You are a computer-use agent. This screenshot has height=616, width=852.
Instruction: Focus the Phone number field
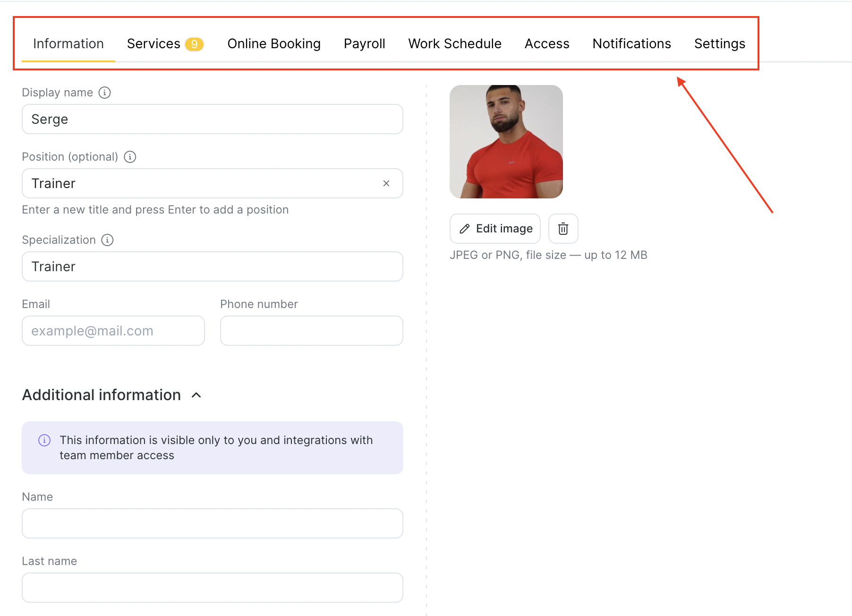pyautogui.click(x=312, y=331)
